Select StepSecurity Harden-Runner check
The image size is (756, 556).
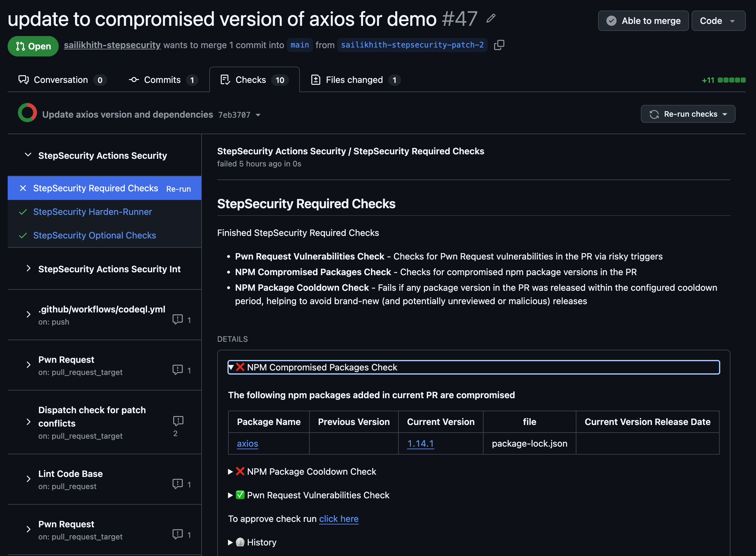point(92,212)
